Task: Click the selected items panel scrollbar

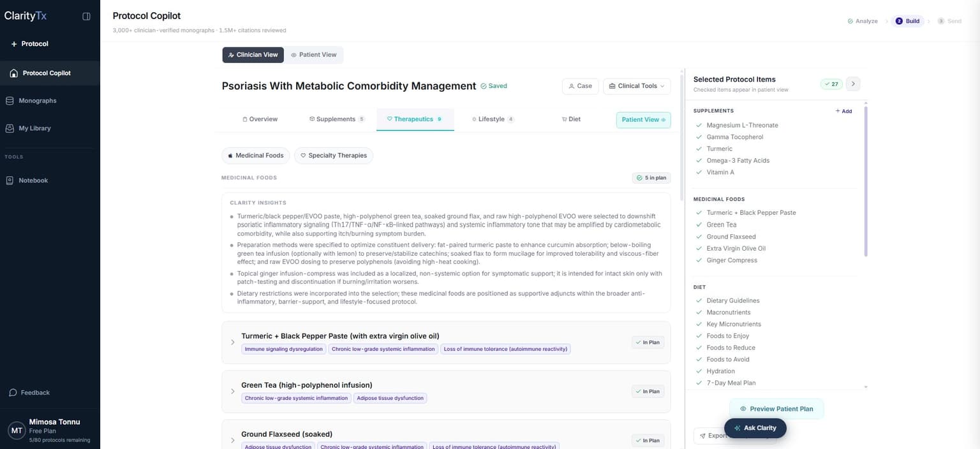Action: (x=866, y=182)
